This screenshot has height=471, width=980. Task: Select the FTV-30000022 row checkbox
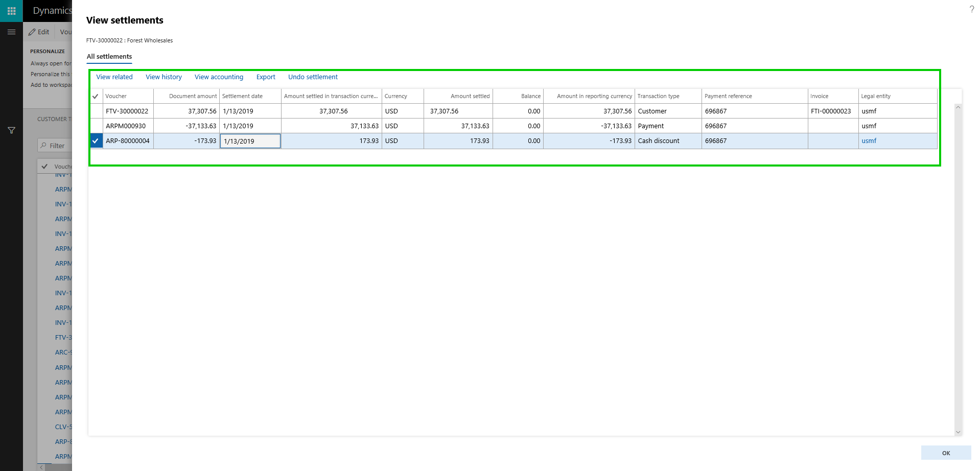point(96,111)
